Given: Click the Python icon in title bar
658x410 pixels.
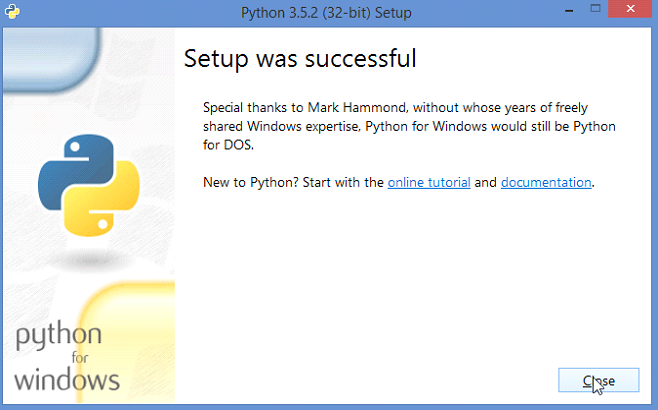Looking at the screenshot, I should [12, 11].
